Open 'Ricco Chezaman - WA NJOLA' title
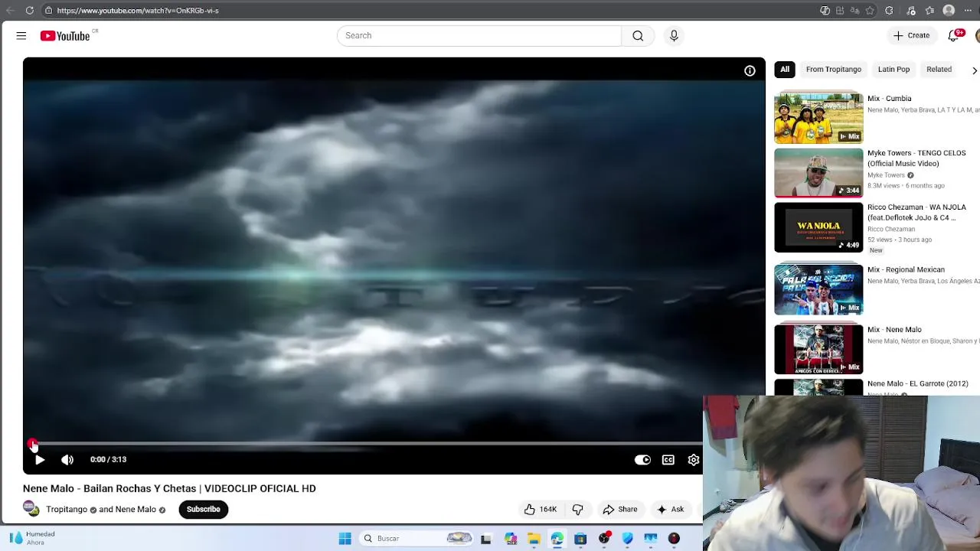 coord(916,212)
